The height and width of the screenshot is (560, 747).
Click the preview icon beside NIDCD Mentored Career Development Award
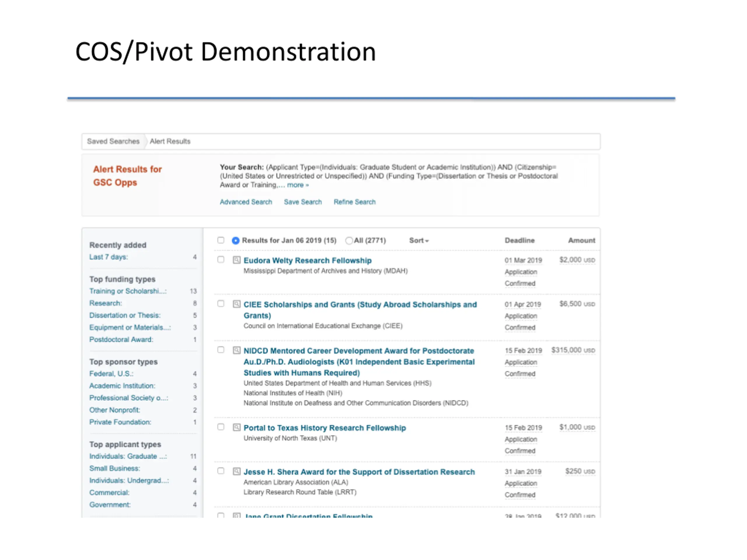point(237,350)
